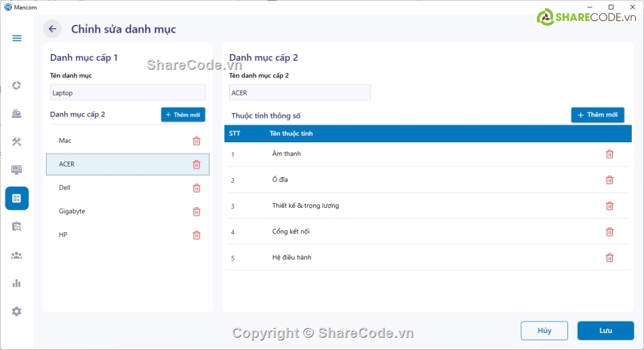Delete the Gigabyte category with trash icon

click(197, 211)
